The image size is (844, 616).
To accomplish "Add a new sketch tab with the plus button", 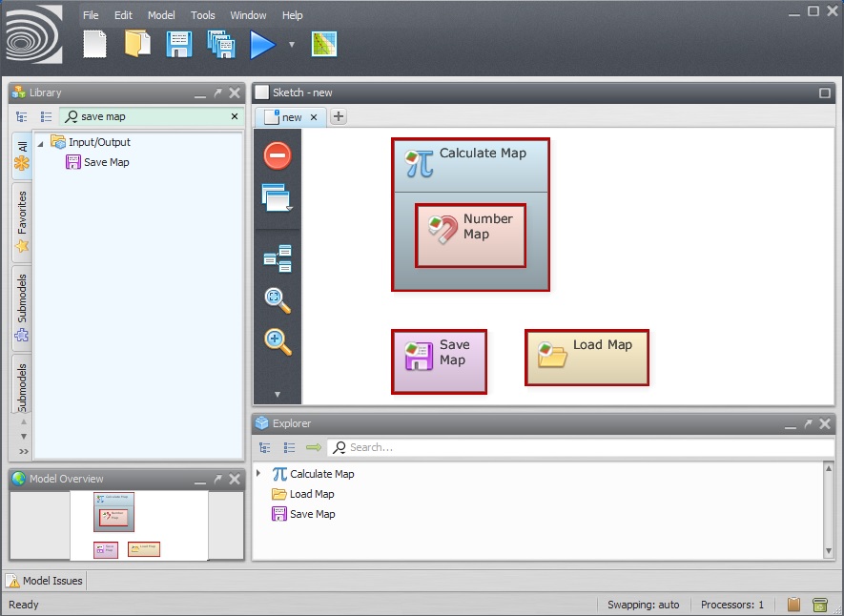I will pos(339,117).
